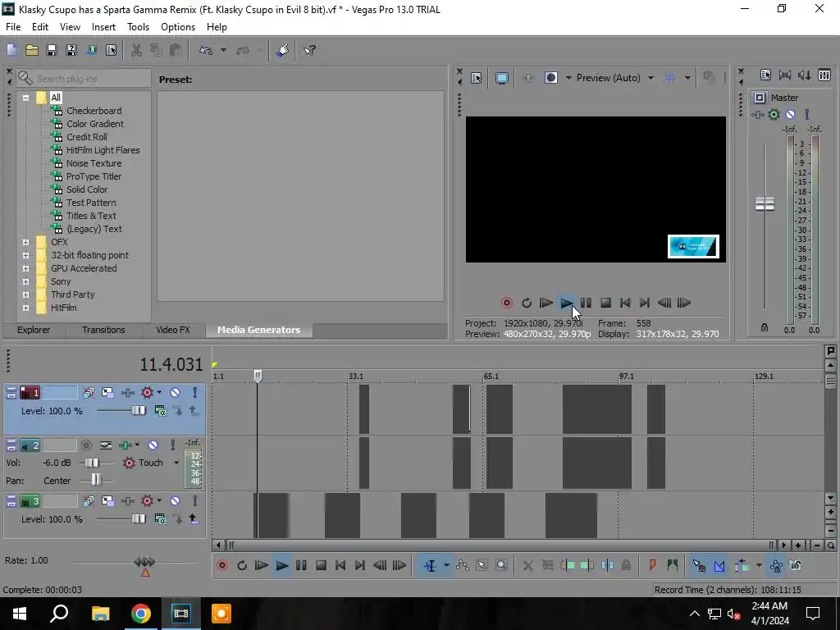Screen dimensions: 840x630
Task: Stop playback in the preview window
Action: point(605,303)
